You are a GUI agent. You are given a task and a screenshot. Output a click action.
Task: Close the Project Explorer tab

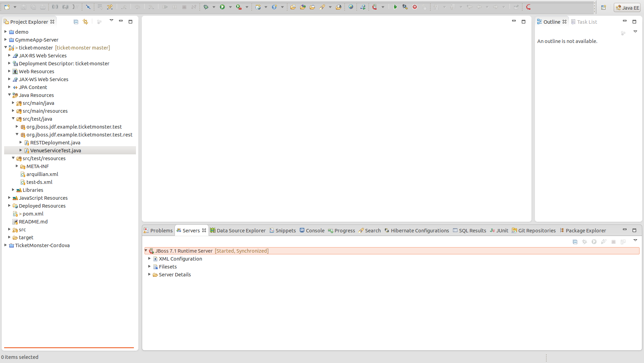tap(52, 21)
